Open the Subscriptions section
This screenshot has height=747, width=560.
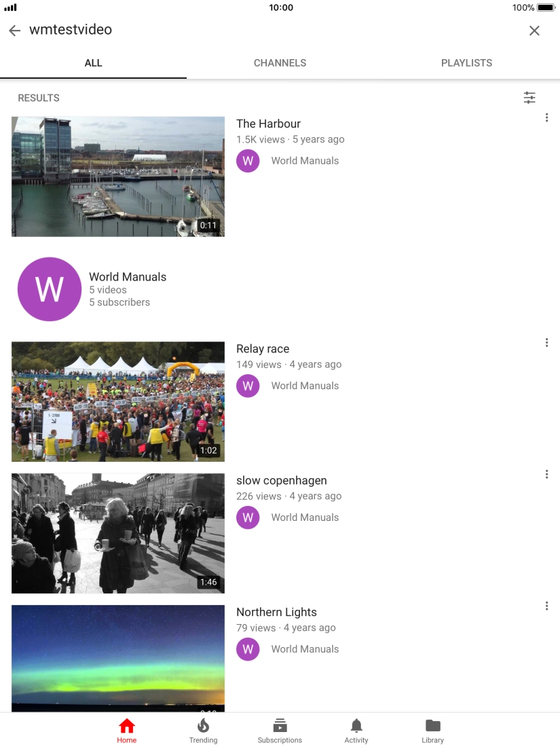coord(280,730)
